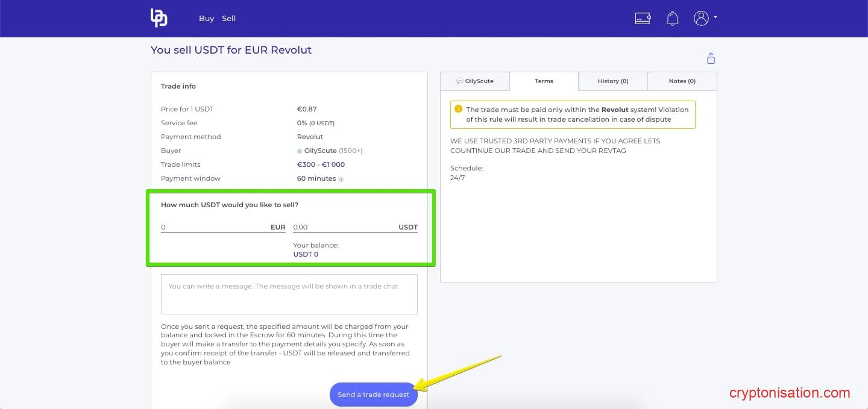Open the Sell menu item
The width and height of the screenshot is (868, 409).
[228, 19]
